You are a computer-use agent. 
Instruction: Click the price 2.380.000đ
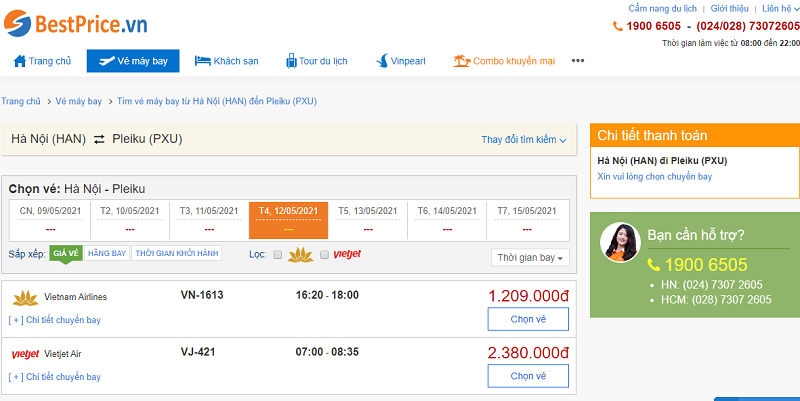pos(529,353)
